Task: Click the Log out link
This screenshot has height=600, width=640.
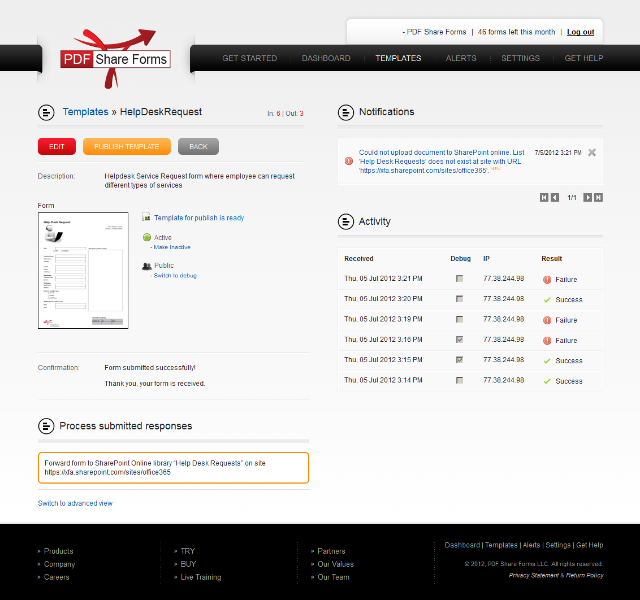Action: 580,32
